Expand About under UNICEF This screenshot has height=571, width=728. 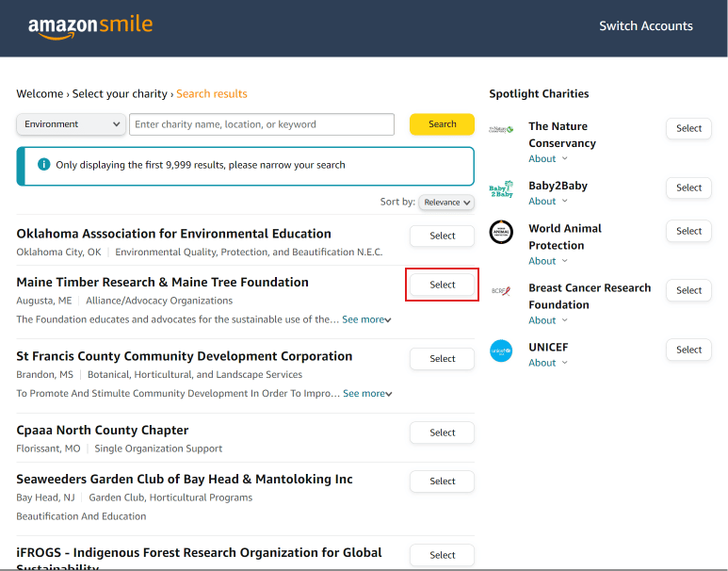[547, 363]
